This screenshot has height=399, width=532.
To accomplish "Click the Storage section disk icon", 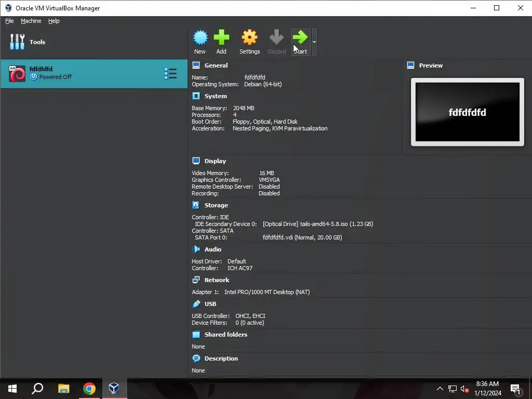I will tap(196, 205).
